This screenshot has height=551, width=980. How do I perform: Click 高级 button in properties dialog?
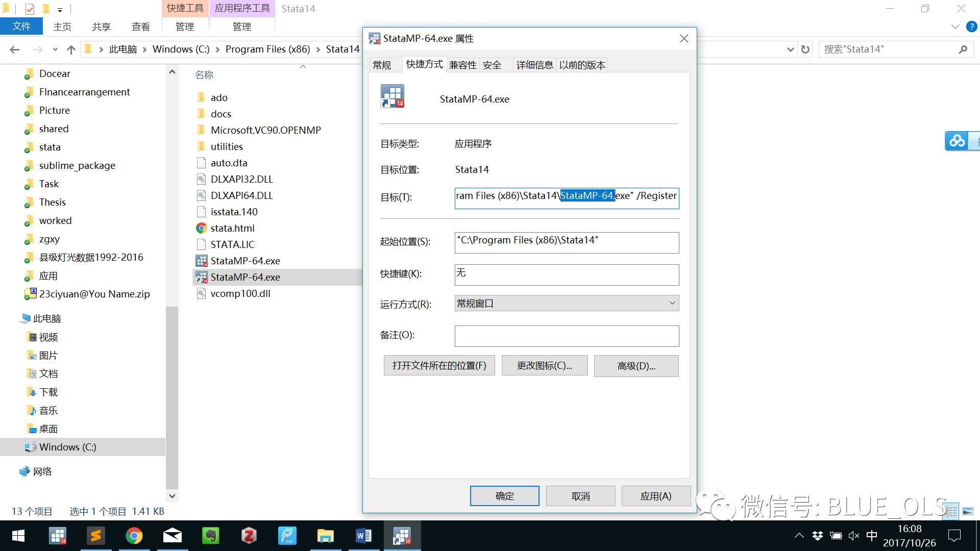[x=635, y=365]
